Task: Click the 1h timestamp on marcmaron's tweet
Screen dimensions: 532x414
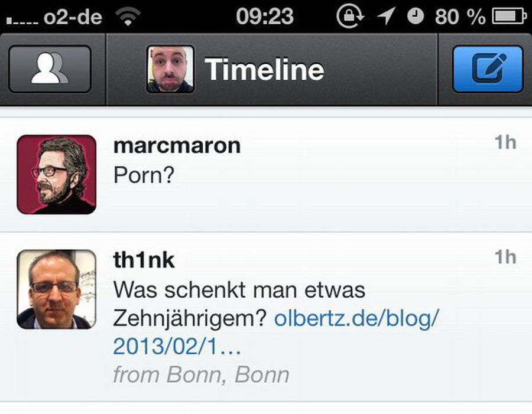Action: point(505,143)
